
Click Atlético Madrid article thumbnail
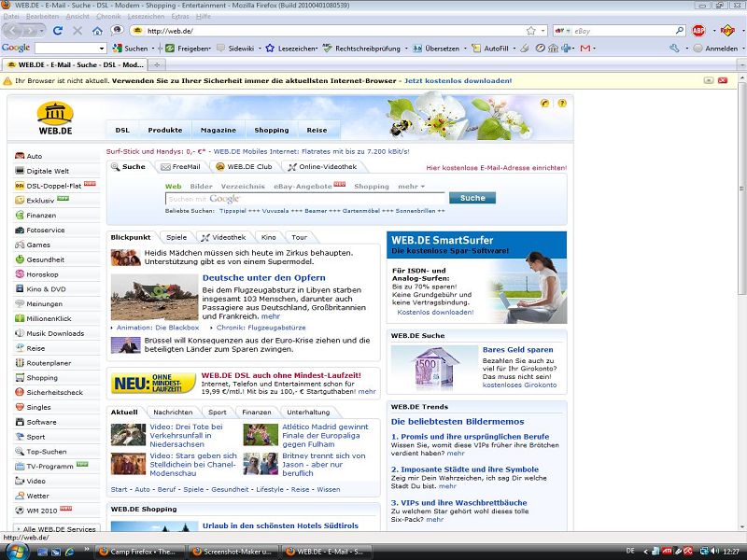coord(261,435)
